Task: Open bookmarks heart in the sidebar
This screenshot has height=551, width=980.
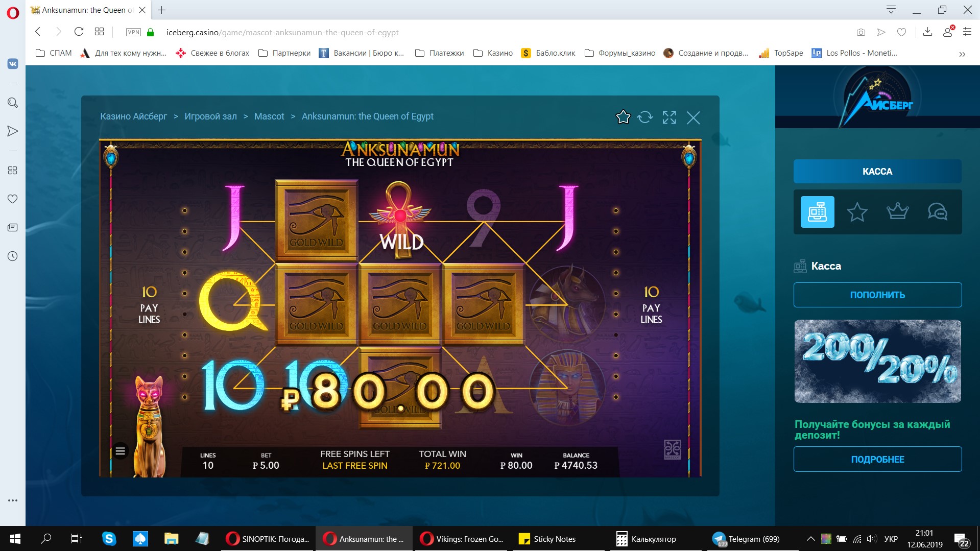Action: [x=13, y=199]
